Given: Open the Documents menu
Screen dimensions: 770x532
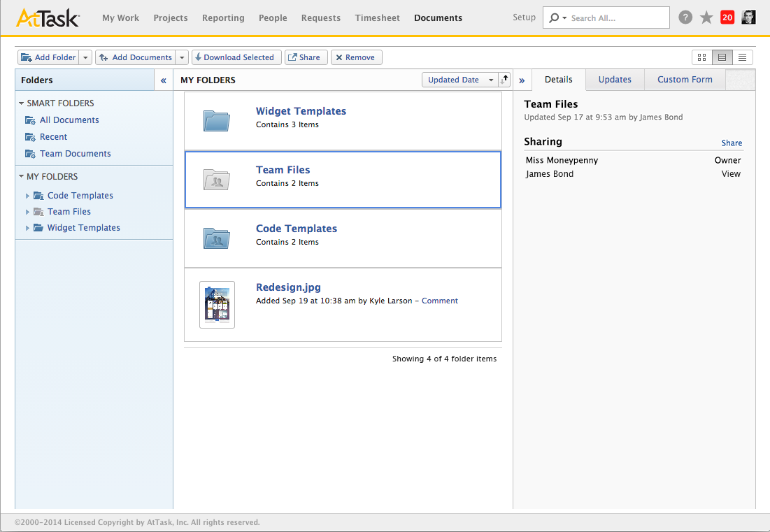Looking at the screenshot, I should pos(438,18).
